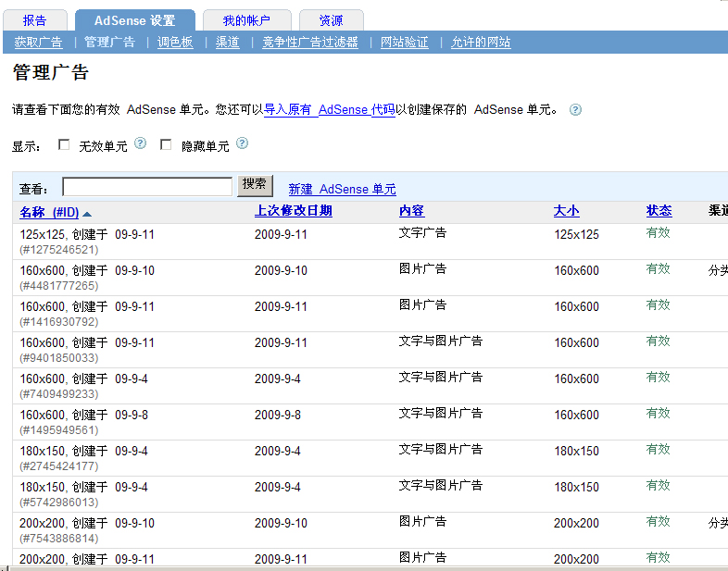This screenshot has width=728, height=571.
Task: Click 导入原有 AdSense 代码 link
Action: [x=330, y=109]
